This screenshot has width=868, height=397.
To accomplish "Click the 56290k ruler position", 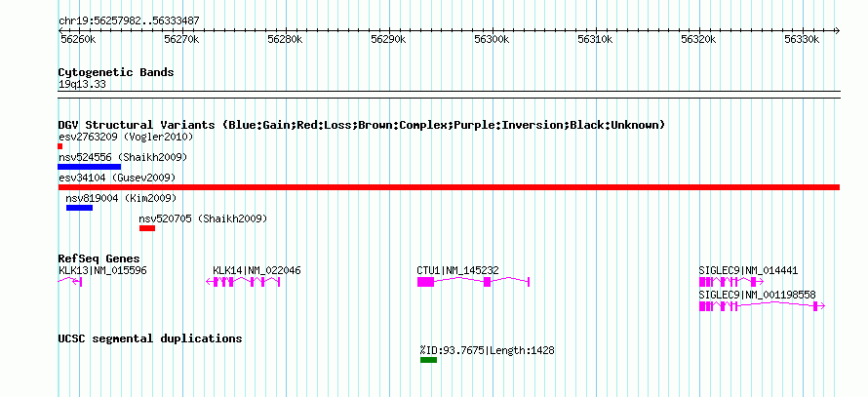I will (x=388, y=40).
